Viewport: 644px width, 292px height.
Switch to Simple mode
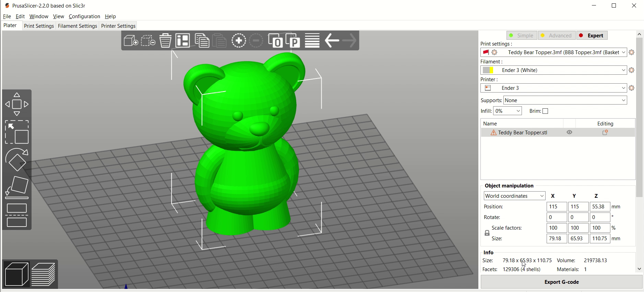tap(522, 35)
